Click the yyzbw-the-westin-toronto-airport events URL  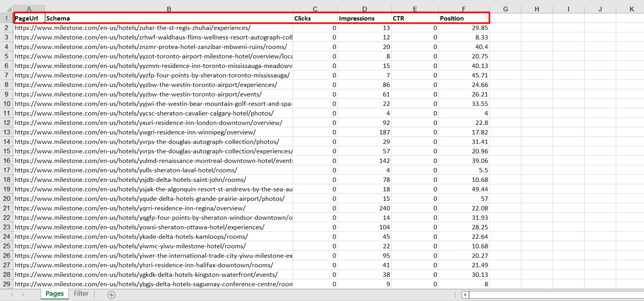[x=138, y=94]
